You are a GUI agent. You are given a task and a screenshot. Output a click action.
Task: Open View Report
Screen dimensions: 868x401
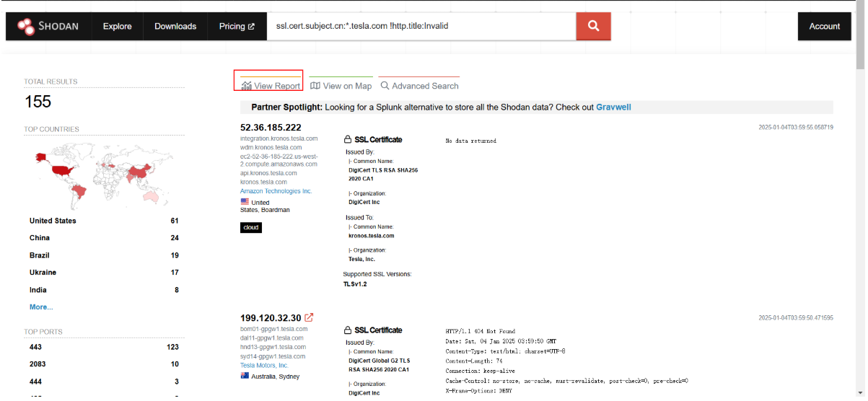coord(271,86)
